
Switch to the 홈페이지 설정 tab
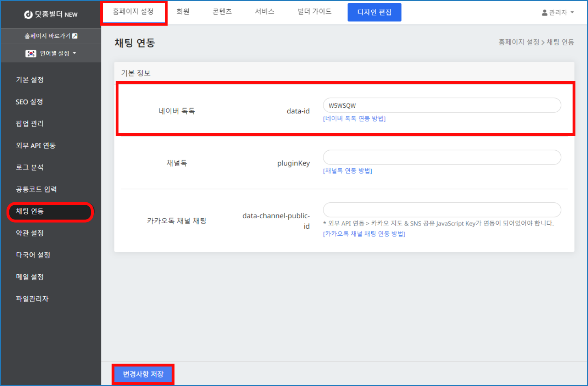133,12
